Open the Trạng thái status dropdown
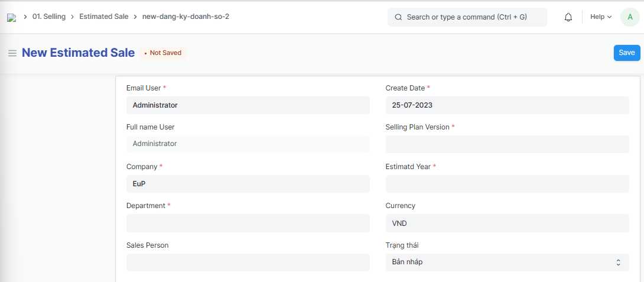This screenshot has height=282, width=644. coord(507,262)
